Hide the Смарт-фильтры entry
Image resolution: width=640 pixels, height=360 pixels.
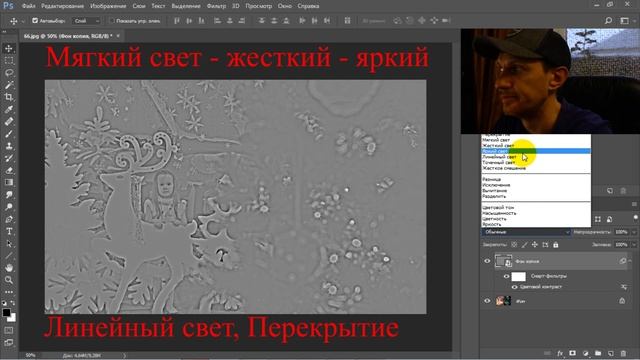(506, 276)
